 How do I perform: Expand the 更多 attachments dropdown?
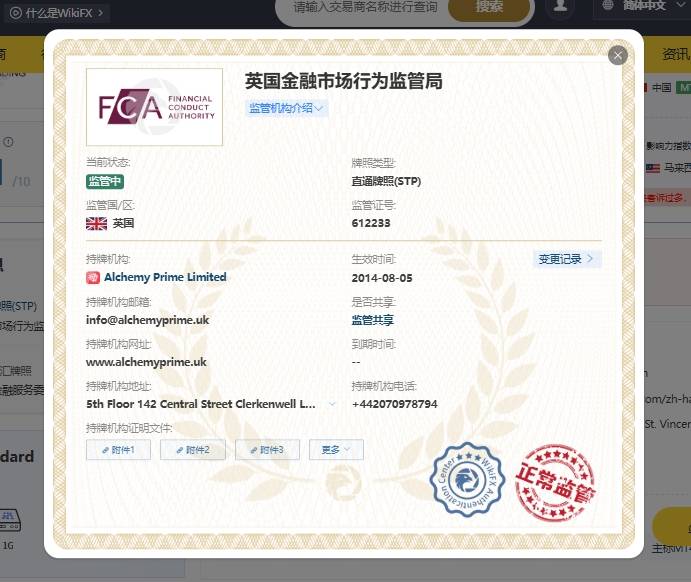point(336,450)
